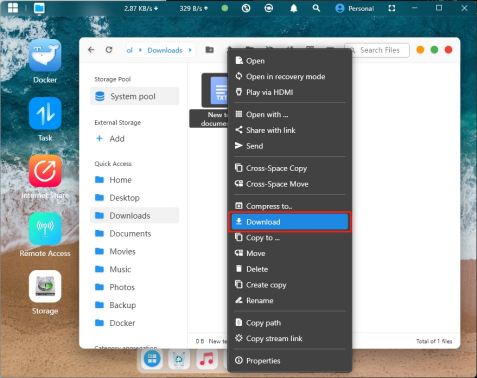Choose Open from the context menu
Image resolution: width=477 pixels, height=378 pixels.
pos(289,61)
